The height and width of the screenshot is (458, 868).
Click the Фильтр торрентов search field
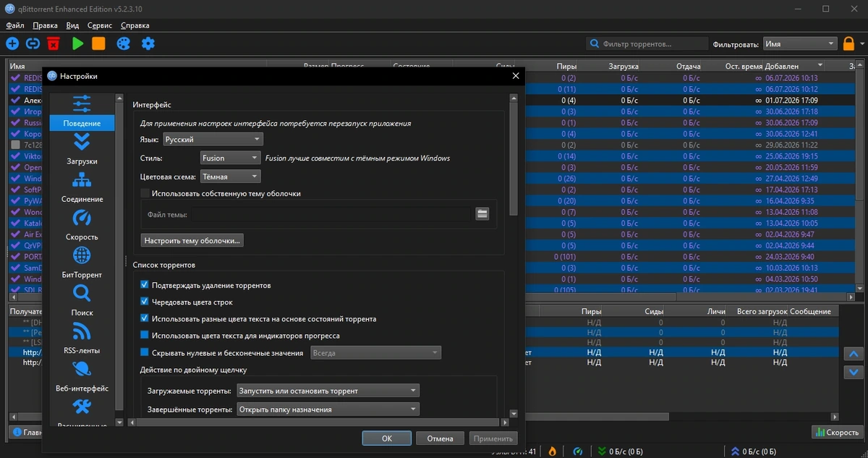[647, 43]
